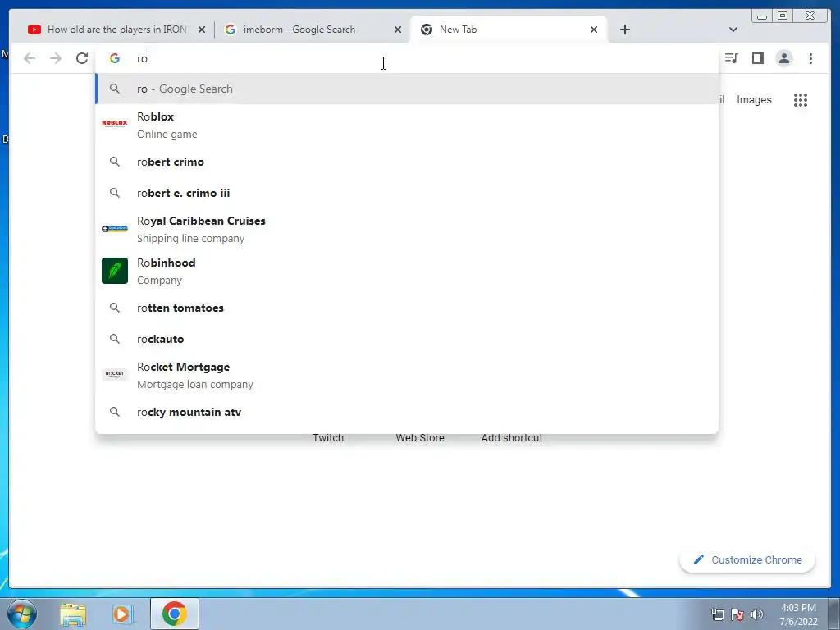Select 'rocky mountain atv' suggestion

pyautogui.click(x=407, y=412)
